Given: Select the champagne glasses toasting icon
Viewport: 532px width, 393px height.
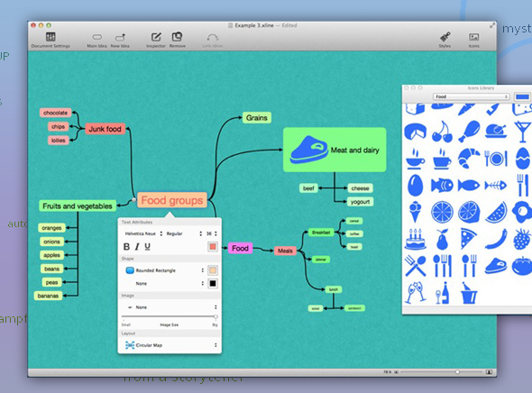Looking at the screenshot, I should [x=416, y=293].
